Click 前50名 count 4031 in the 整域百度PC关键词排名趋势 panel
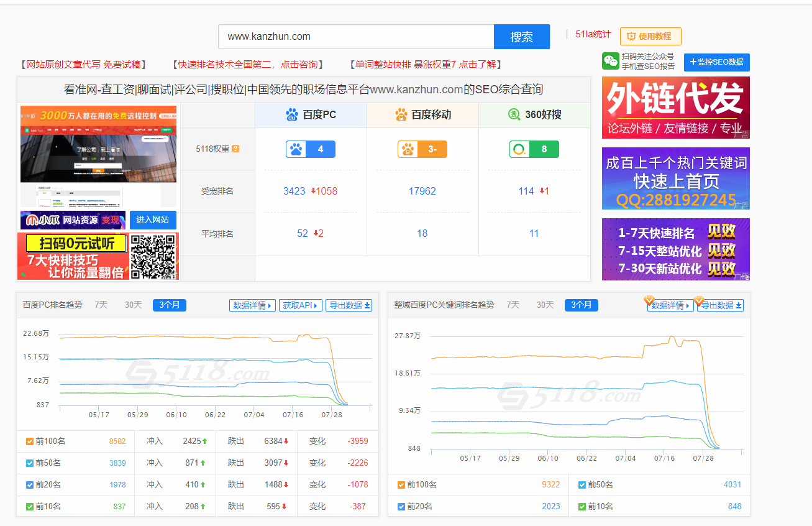This screenshot has width=812, height=526. (732, 485)
